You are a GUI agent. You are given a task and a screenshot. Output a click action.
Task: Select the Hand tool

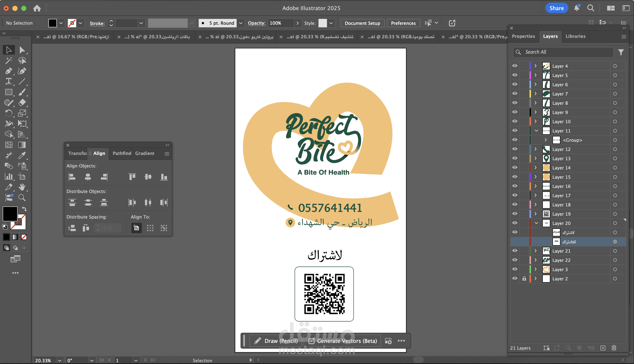point(22,187)
